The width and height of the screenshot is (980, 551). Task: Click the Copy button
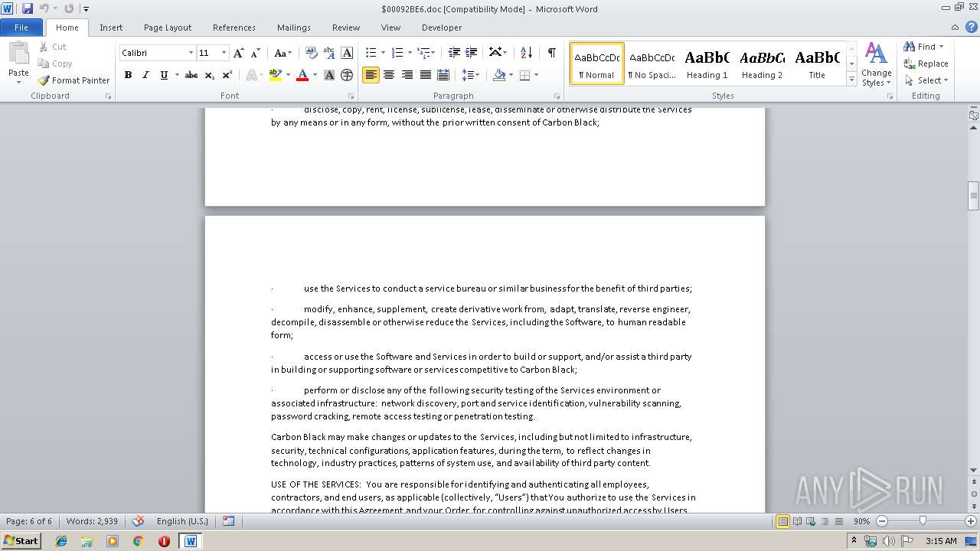point(55,64)
